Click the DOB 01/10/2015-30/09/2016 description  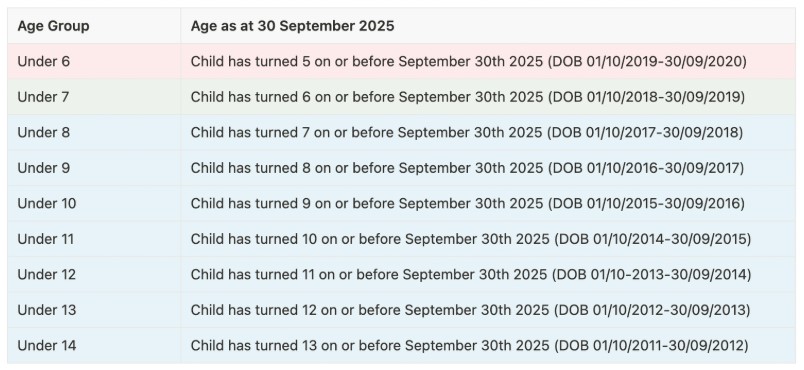pyautogui.click(x=468, y=203)
